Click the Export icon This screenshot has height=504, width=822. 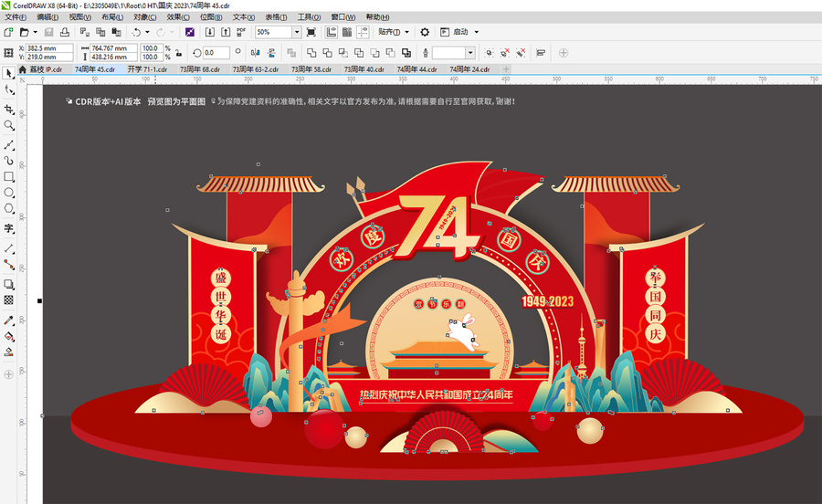(x=226, y=32)
